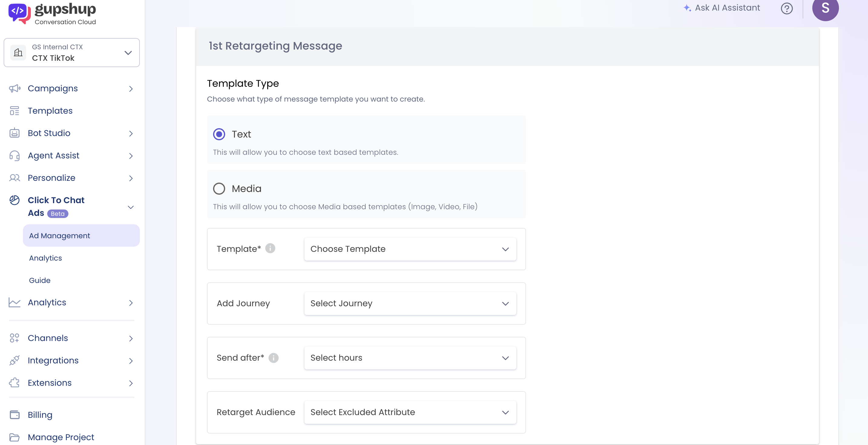Select the Text template type radio
This screenshot has height=445, width=868.
click(x=219, y=134)
